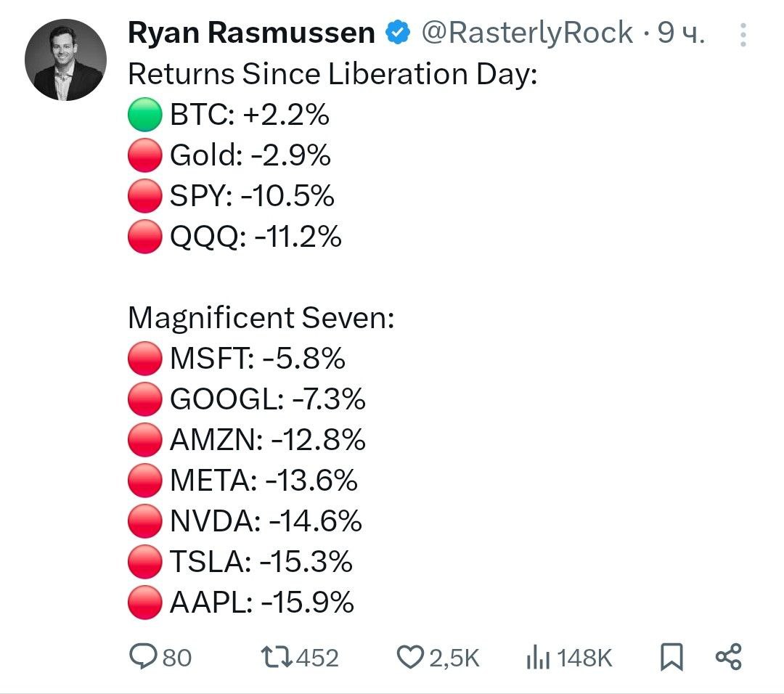
Task: Bookmark this tweet
Action: [671, 657]
